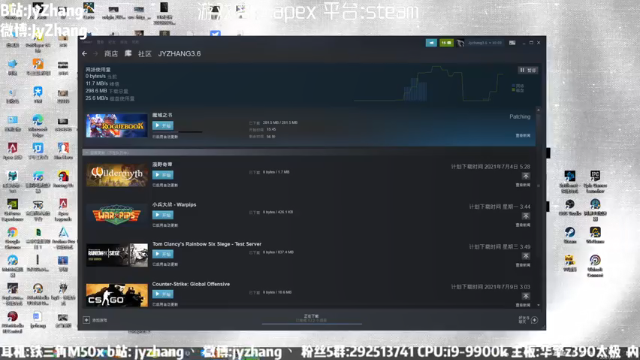Click download-now icon for Counter-Strike: Global Offensive
The width and height of the screenshot is (640, 360).
tap(526, 296)
